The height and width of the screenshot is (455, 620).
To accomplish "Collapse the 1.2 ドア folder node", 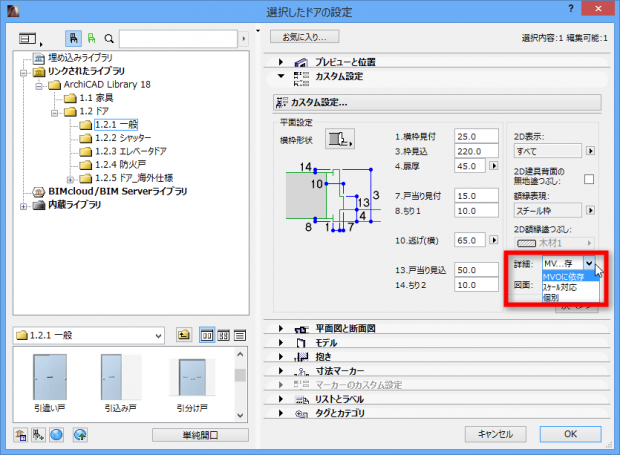I will pos(54,113).
